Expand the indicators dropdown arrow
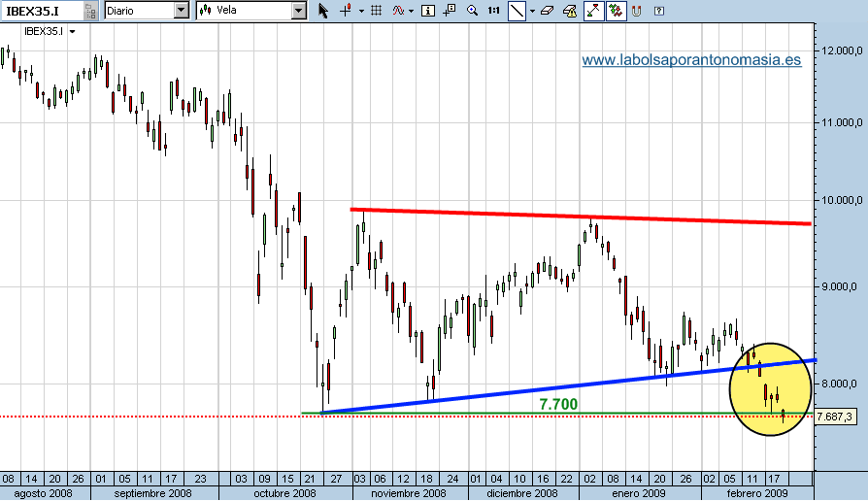Screen dimensions: 868x501 coord(411,11)
